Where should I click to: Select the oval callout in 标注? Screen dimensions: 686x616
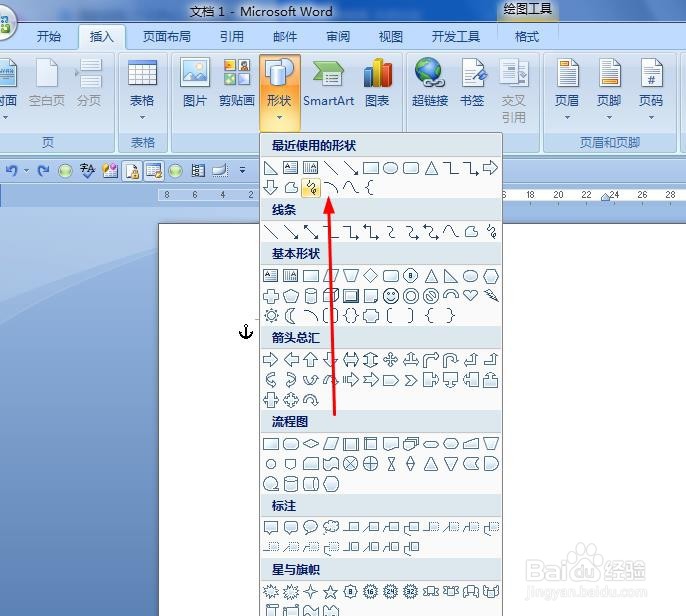[x=311, y=527]
